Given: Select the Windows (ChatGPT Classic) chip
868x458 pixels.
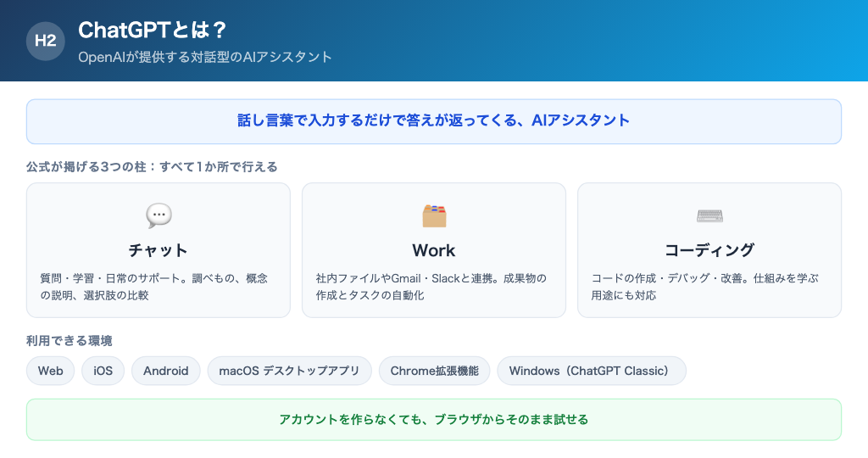Looking at the screenshot, I should (592, 371).
